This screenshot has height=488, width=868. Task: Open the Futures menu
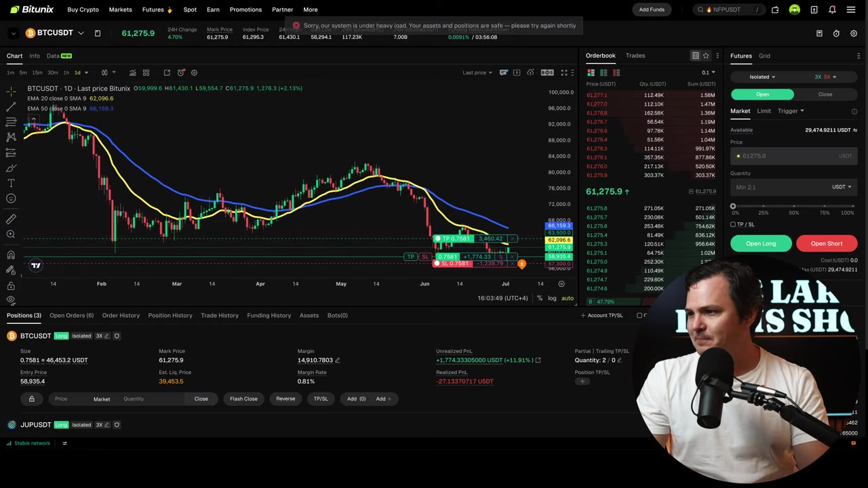[x=157, y=9]
